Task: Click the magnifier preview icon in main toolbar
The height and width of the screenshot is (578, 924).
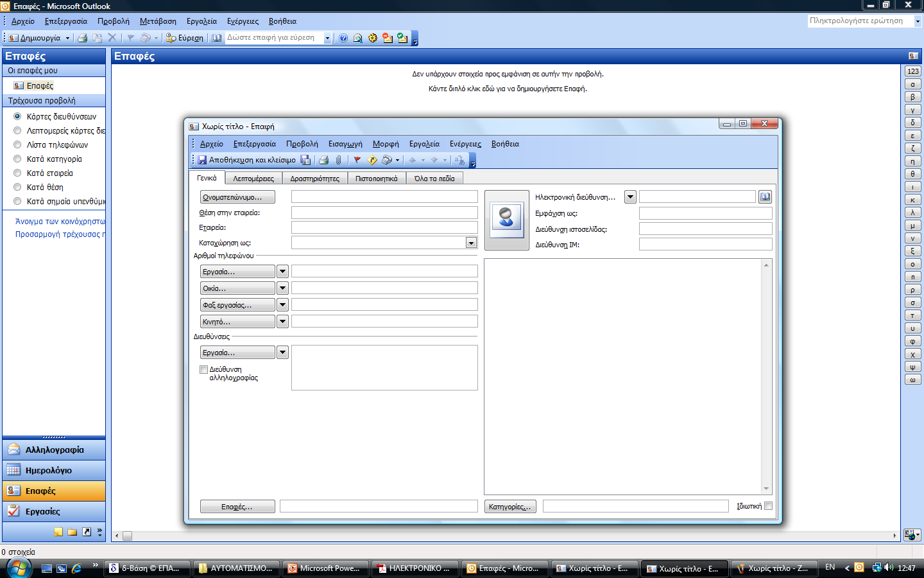Action: (x=358, y=38)
